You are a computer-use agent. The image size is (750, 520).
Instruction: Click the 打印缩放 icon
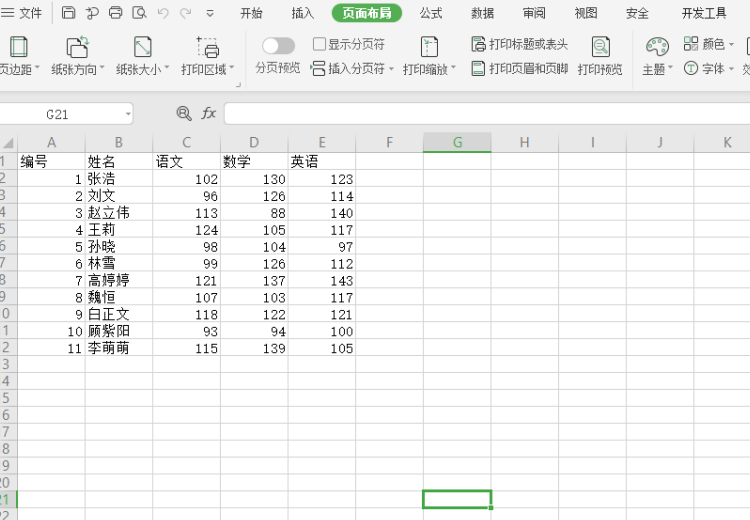429,47
